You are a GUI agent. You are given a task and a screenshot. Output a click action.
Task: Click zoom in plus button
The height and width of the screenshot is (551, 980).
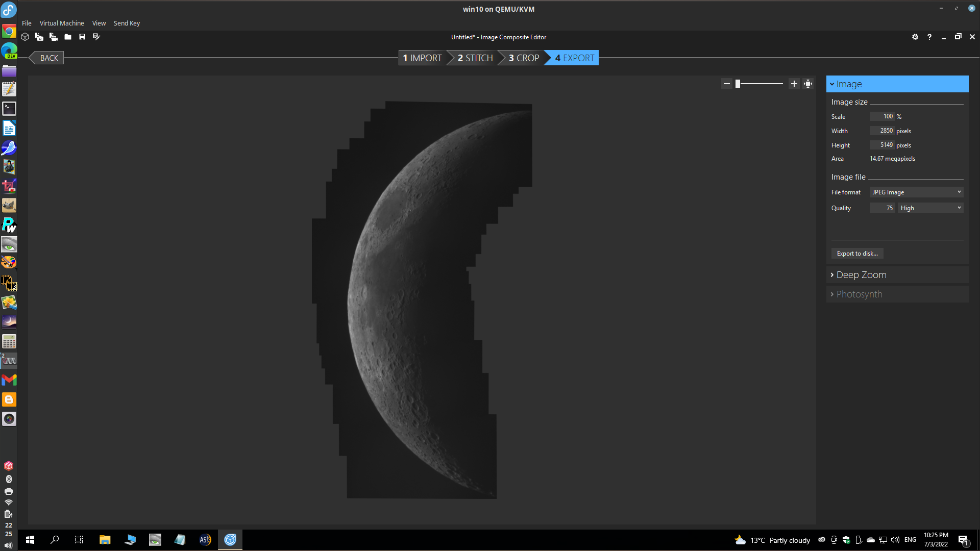click(x=794, y=84)
